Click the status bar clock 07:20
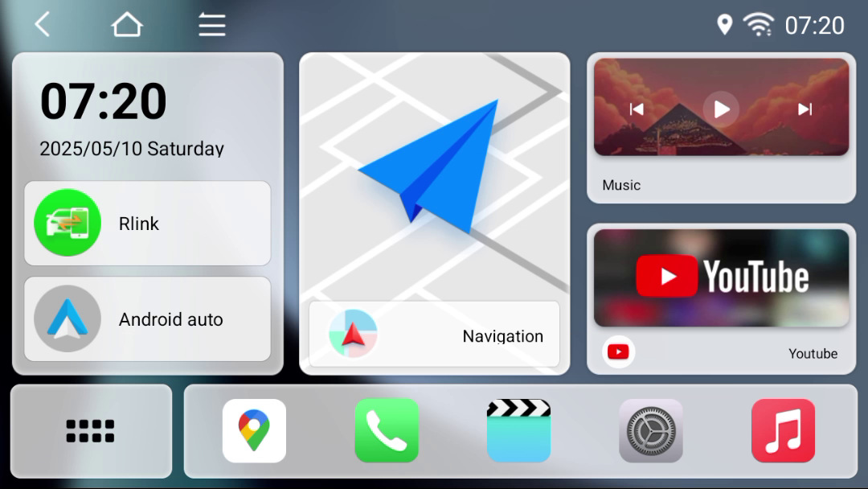This screenshot has width=868, height=489. (815, 26)
